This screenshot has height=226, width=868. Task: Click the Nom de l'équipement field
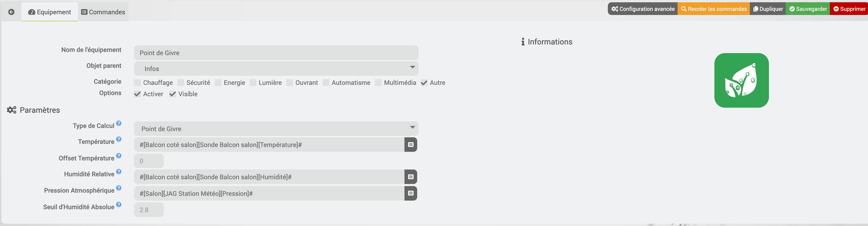tap(276, 53)
